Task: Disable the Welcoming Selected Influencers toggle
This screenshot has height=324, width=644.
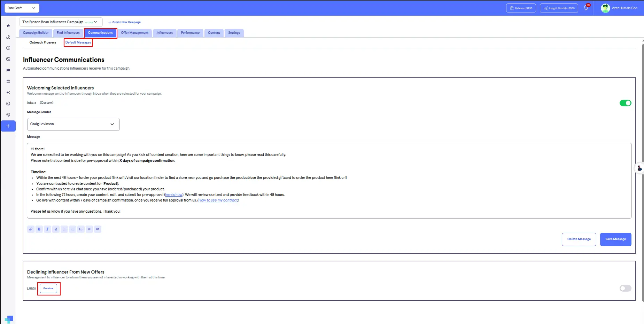Action: point(625,103)
